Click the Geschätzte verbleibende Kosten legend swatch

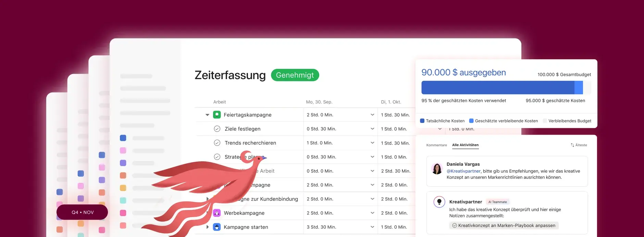coord(471,121)
